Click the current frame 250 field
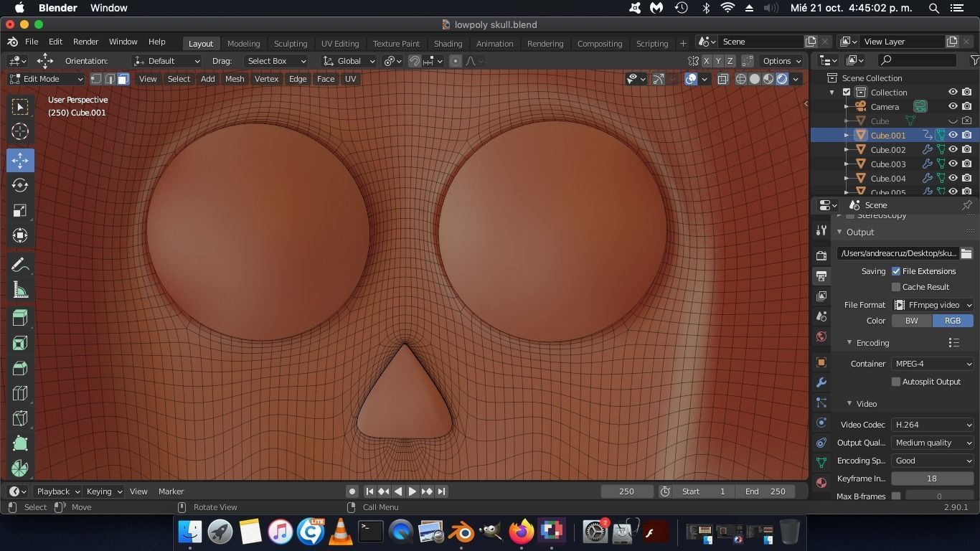The width and height of the screenshot is (980, 551). 627,491
